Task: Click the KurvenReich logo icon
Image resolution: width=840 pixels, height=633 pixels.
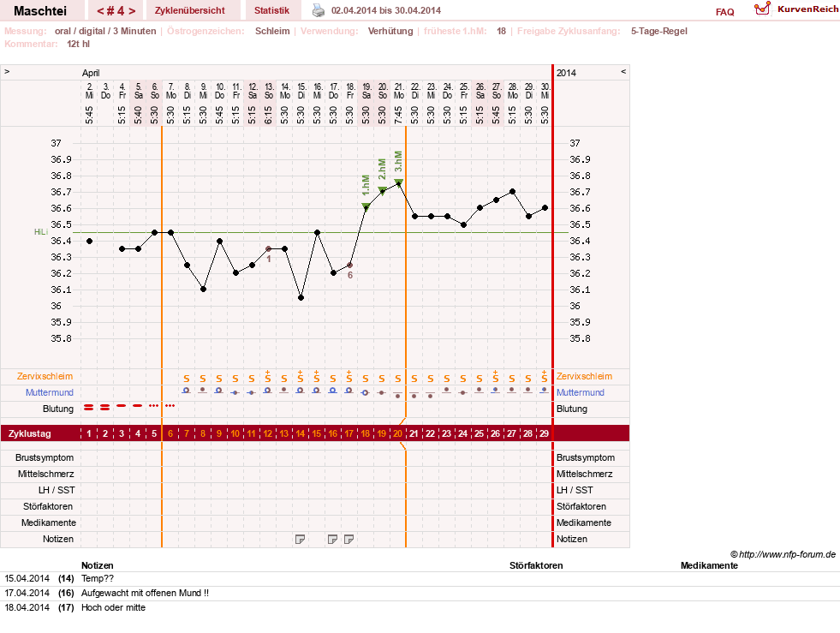Action: [x=762, y=9]
